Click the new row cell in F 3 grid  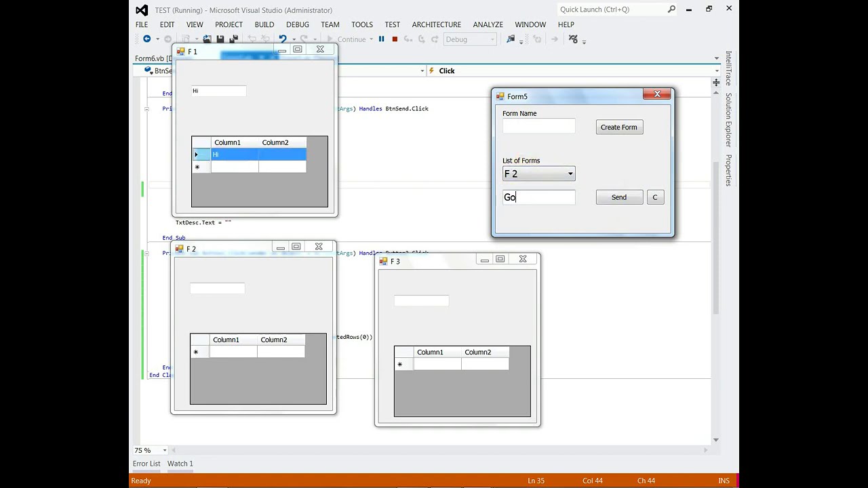click(x=437, y=364)
